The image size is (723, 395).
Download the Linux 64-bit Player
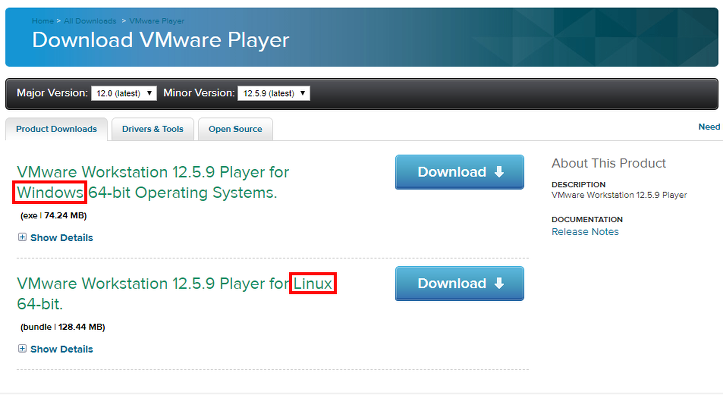pyautogui.click(x=459, y=283)
